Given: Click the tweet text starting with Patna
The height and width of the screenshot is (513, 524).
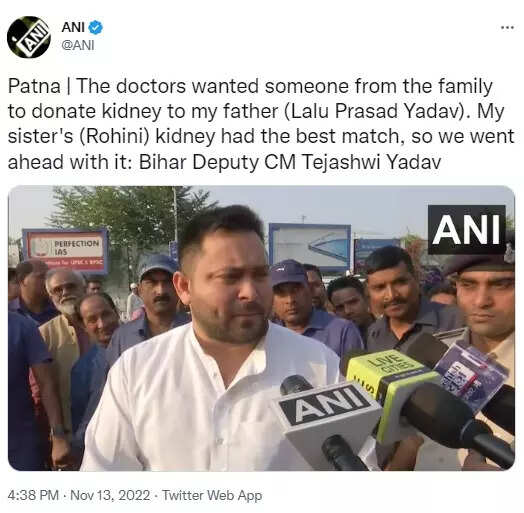Looking at the screenshot, I should [261, 124].
